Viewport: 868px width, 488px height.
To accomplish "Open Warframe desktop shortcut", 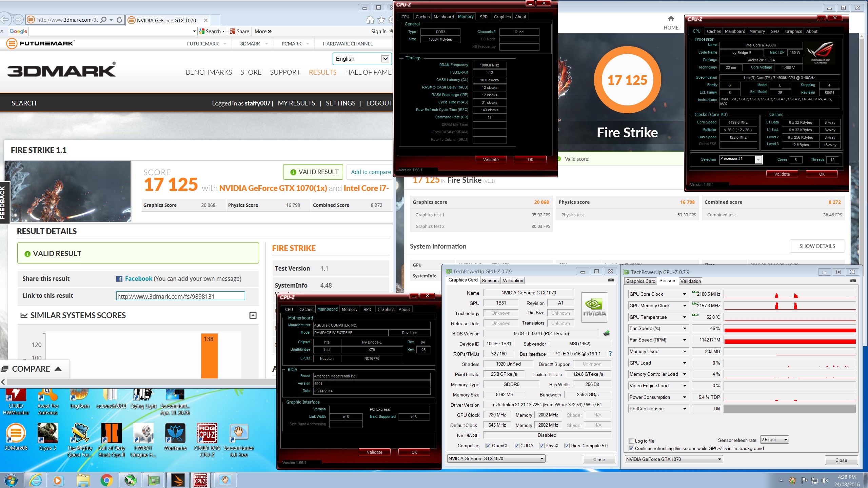I will [x=175, y=437].
